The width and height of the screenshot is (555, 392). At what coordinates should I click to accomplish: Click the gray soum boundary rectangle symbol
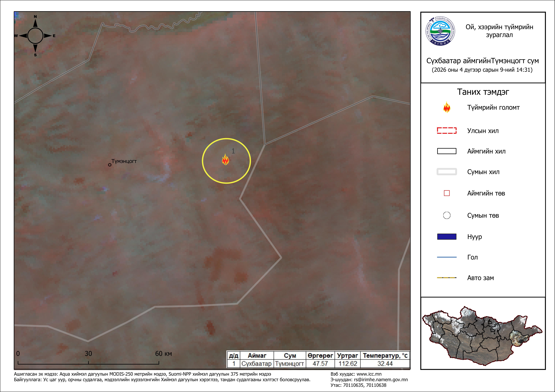[447, 172]
